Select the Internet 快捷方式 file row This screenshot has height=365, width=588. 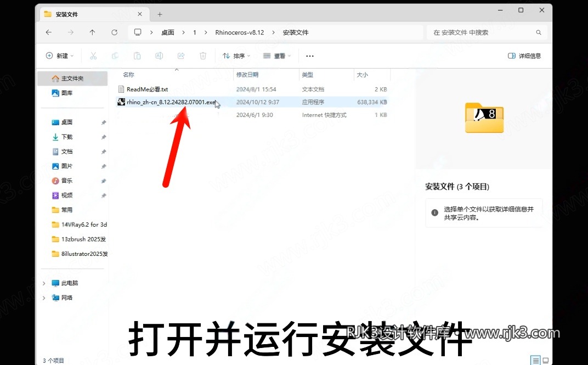(252, 115)
